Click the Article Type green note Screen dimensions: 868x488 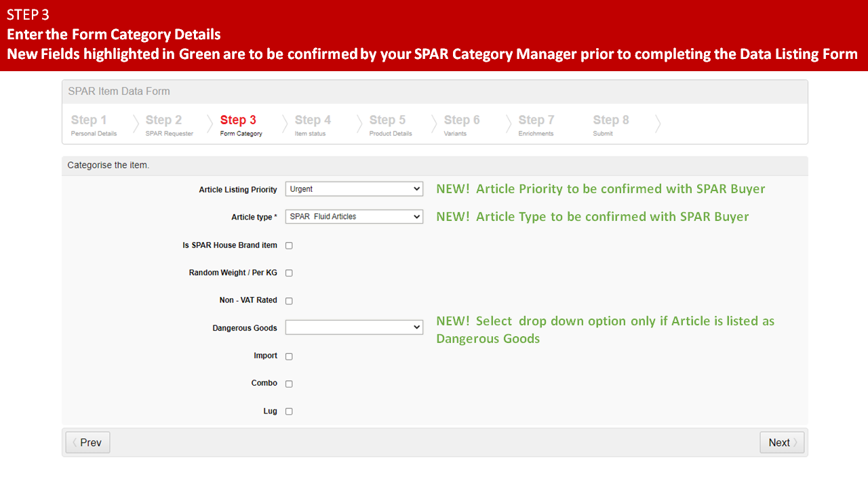pyautogui.click(x=593, y=217)
